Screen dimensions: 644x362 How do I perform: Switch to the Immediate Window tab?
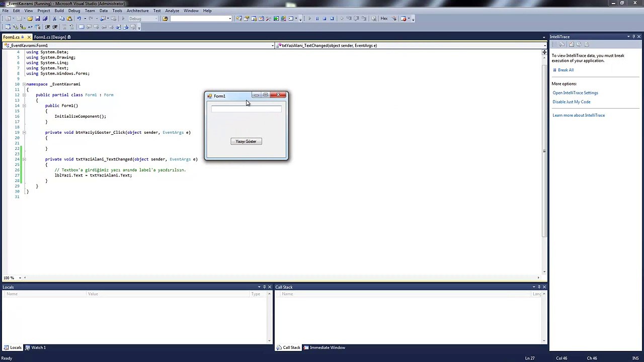(324, 347)
